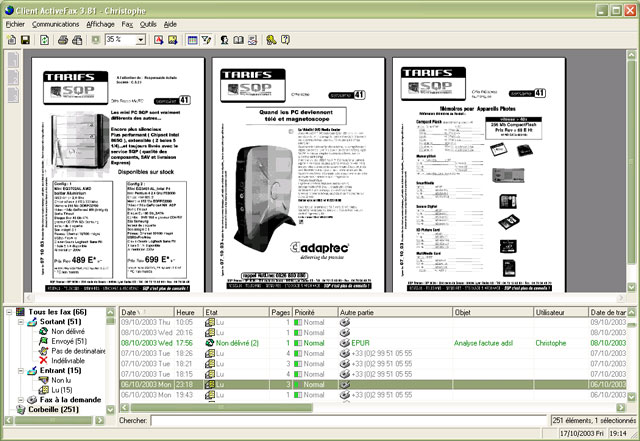This screenshot has height=441, width=640.
Task: Click the Chercher search input field
Action: click(x=340, y=421)
